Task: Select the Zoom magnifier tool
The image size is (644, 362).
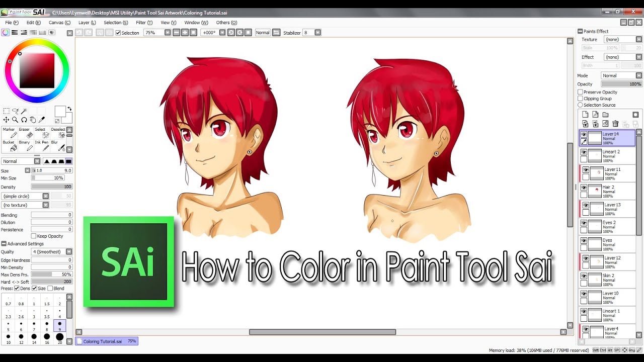Action: click(x=15, y=120)
